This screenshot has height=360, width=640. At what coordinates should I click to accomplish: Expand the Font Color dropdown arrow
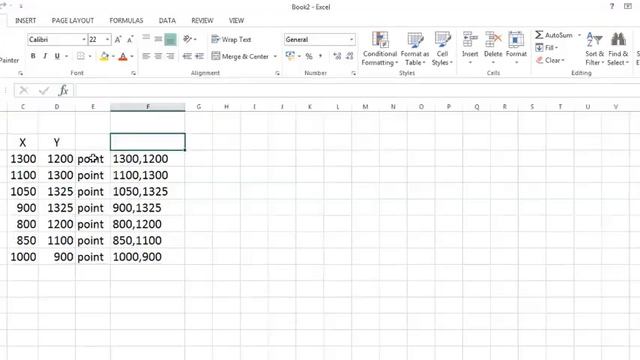point(132,56)
